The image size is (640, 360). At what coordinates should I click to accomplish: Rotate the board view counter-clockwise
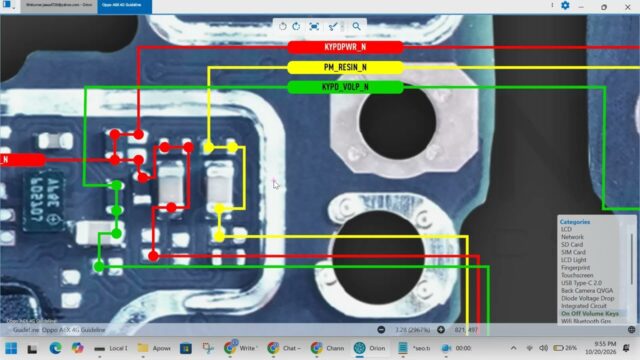pyautogui.click(x=282, y=27)
